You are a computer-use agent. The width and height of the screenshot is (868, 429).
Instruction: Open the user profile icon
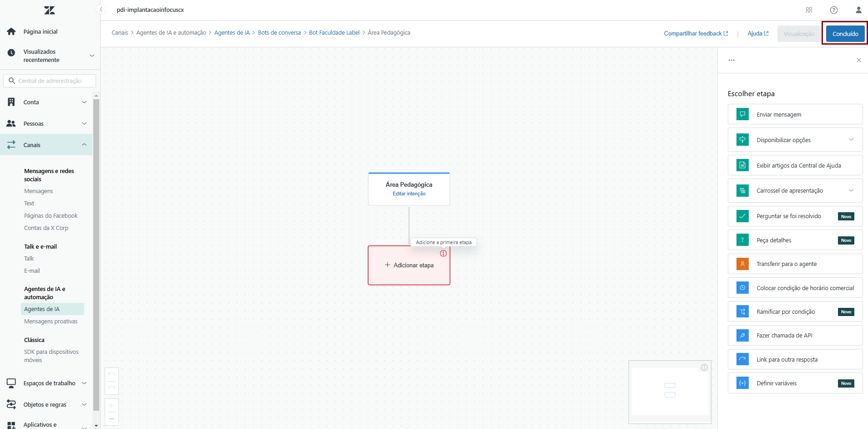(858, 10)
